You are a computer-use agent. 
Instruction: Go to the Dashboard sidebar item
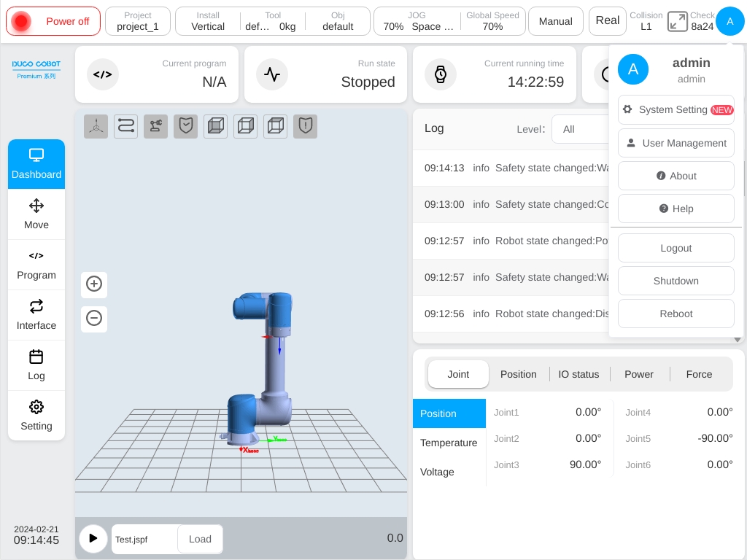click(36, 164)
